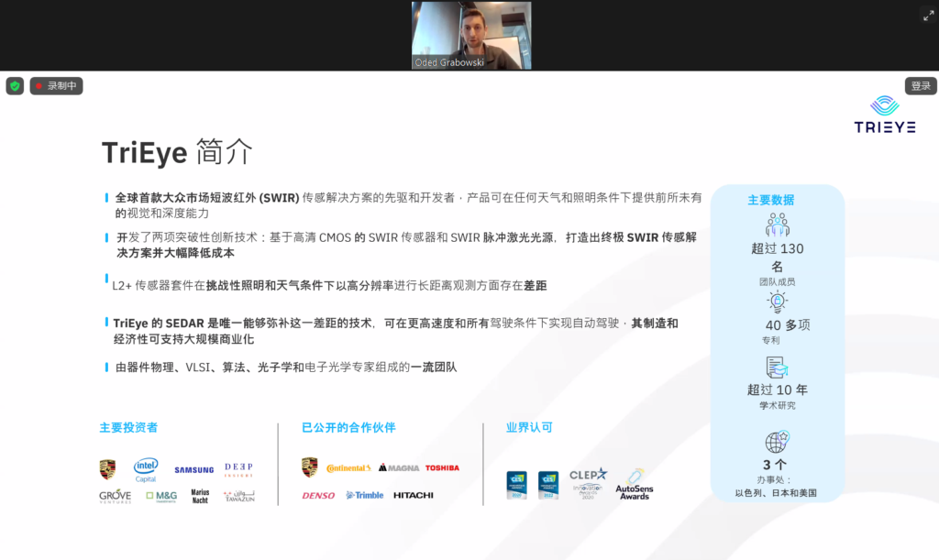Click the Hitachi logo
Image resolution: width=939 pixels, height=560 pixels.
click(414, 495)
